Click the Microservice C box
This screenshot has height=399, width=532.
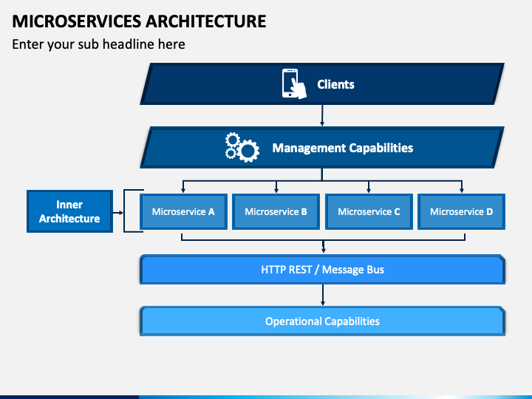pos(369,212)
